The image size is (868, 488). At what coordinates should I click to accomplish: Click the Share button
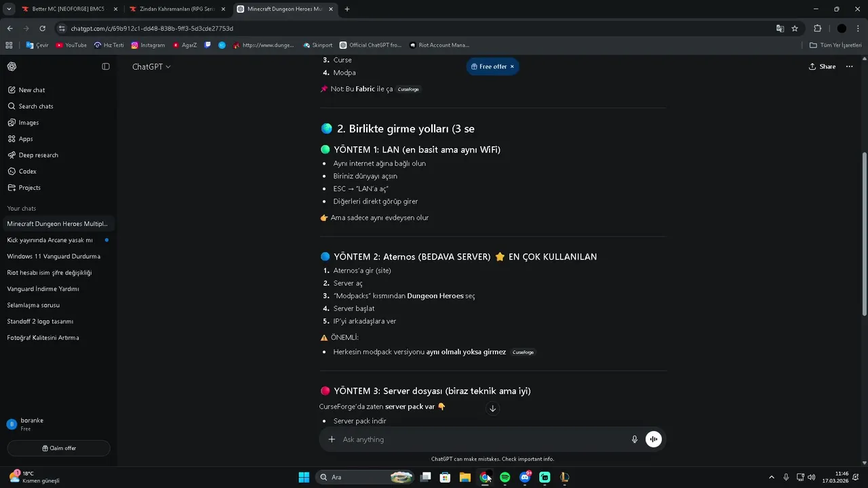pyautogui.click(x=822, y=66)
